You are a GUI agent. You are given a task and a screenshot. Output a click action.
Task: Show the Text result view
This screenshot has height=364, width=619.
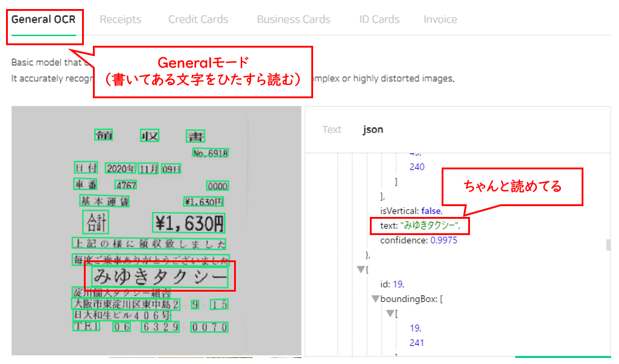(332, 130)
